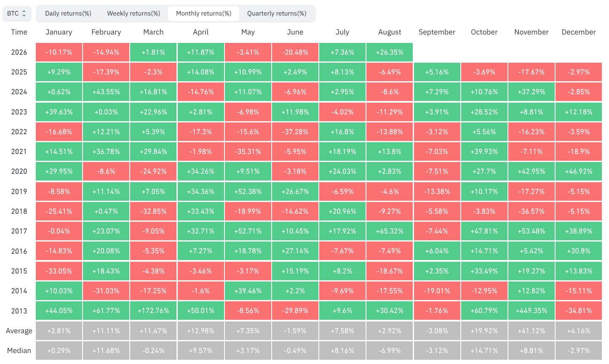Viewport: 609px width, 364px height.
Task: Click the 2024 February +43.55% cell
Action: point(106,92)
